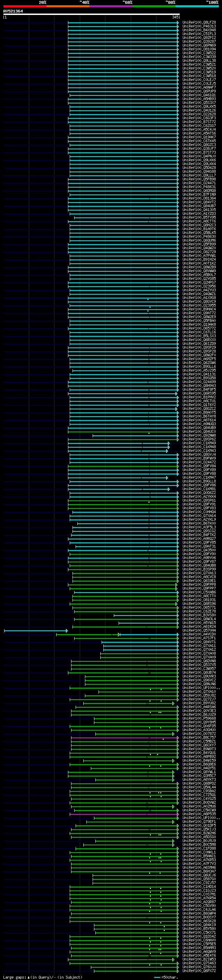
Task: Click the yellow Large gaps triangle legend icon
Action: pos(28,977)
